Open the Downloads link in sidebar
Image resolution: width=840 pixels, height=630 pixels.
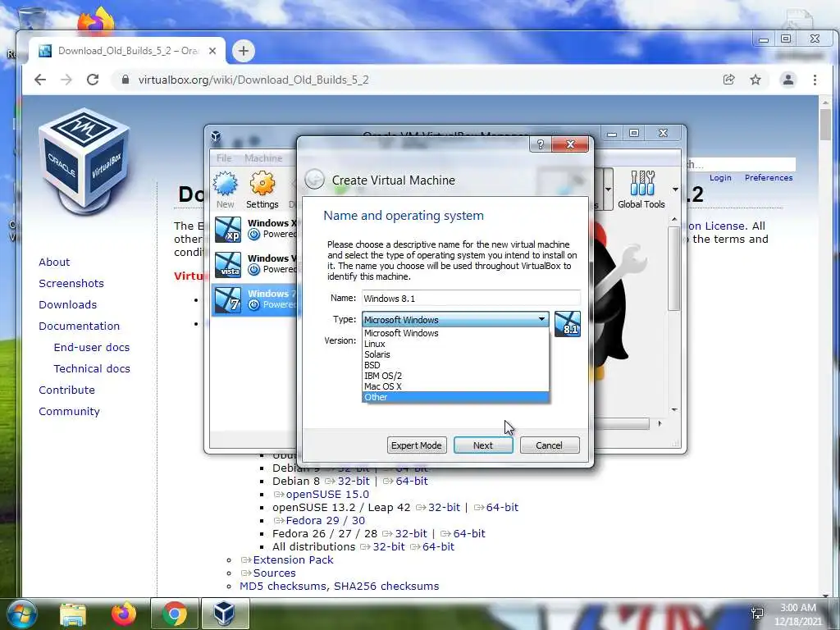67,305
